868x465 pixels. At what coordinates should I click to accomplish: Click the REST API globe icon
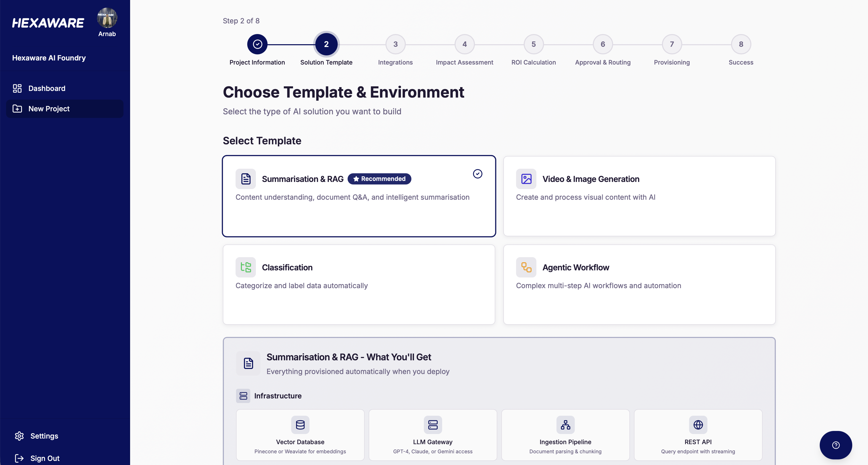pyautogui.click(x=698, y=425)
